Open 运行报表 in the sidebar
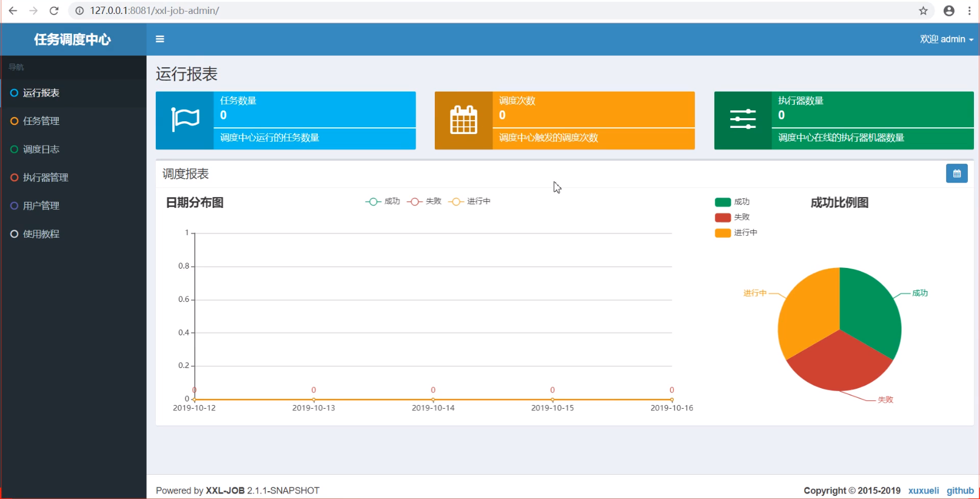This screenshot has width=980, height=499. click(73, 93)
